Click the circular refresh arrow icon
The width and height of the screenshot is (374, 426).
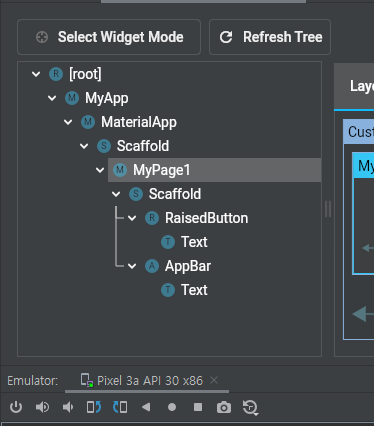pyautogui.click(x=226, y=37)
